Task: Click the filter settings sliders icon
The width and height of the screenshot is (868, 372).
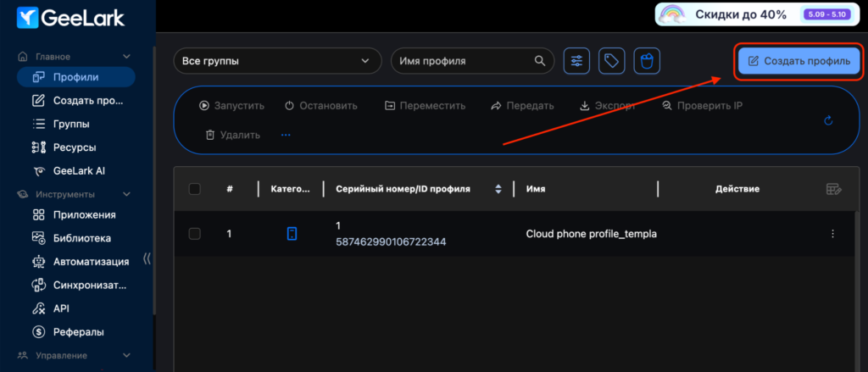Action: 576,61
